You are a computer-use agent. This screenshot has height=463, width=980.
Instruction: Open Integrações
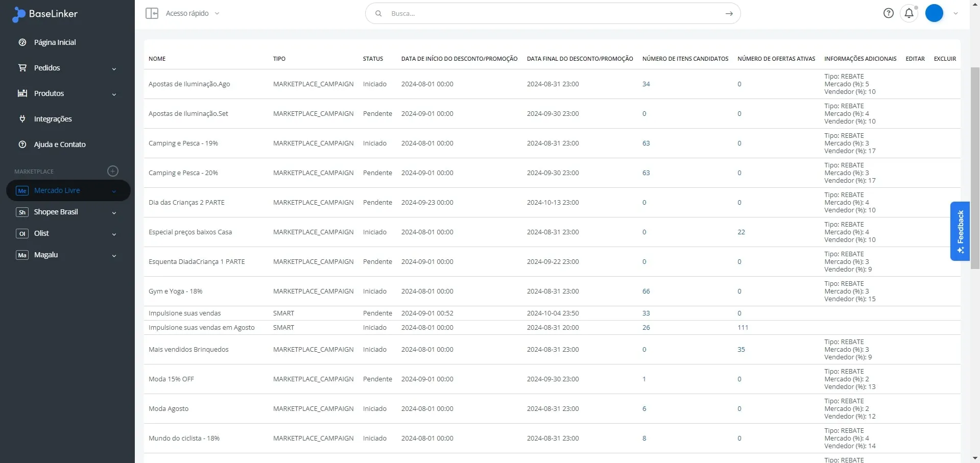tap(53, 119)
